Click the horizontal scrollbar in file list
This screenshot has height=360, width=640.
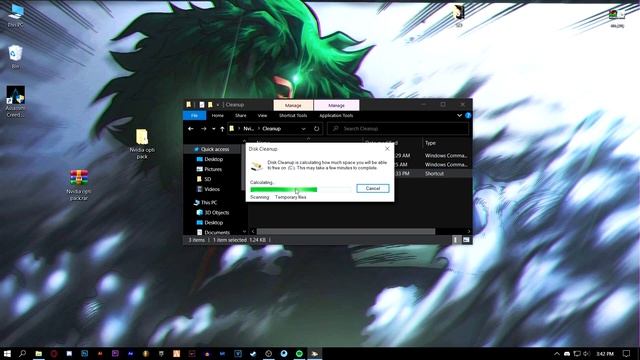345,231
